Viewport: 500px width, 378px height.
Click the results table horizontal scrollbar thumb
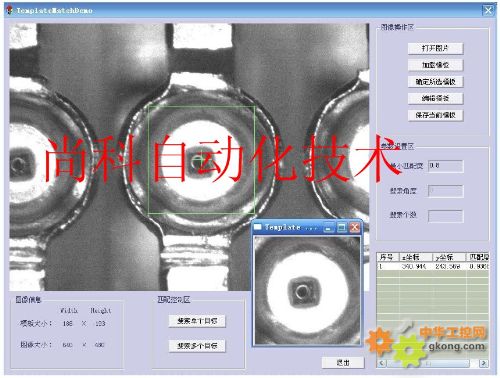coord(427,363)
